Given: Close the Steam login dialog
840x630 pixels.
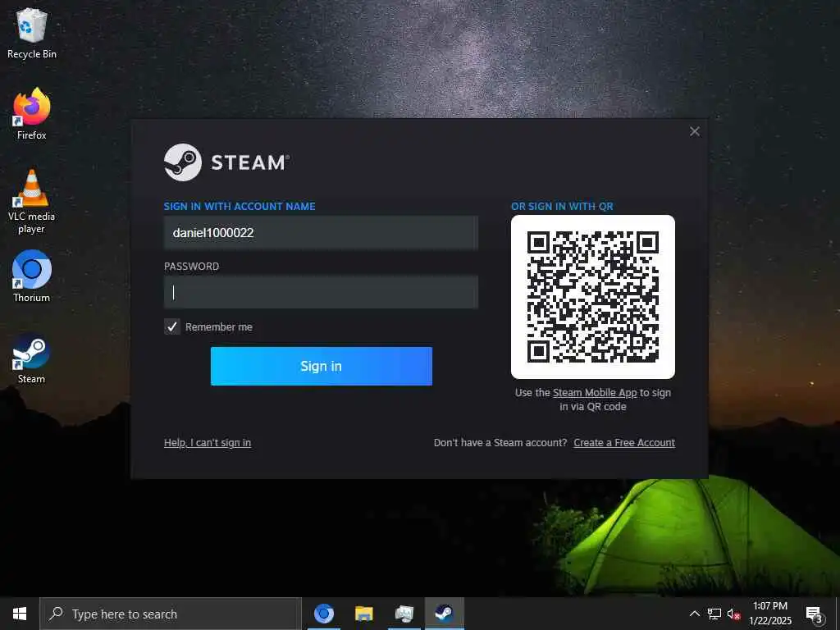Looking at the screenshot, I should [695, 131].
